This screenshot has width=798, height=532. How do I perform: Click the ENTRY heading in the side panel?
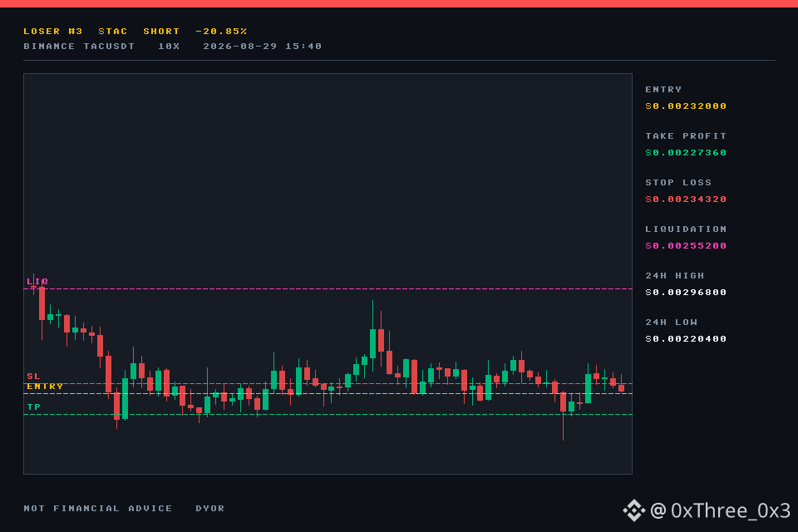(x=663, y=90)
